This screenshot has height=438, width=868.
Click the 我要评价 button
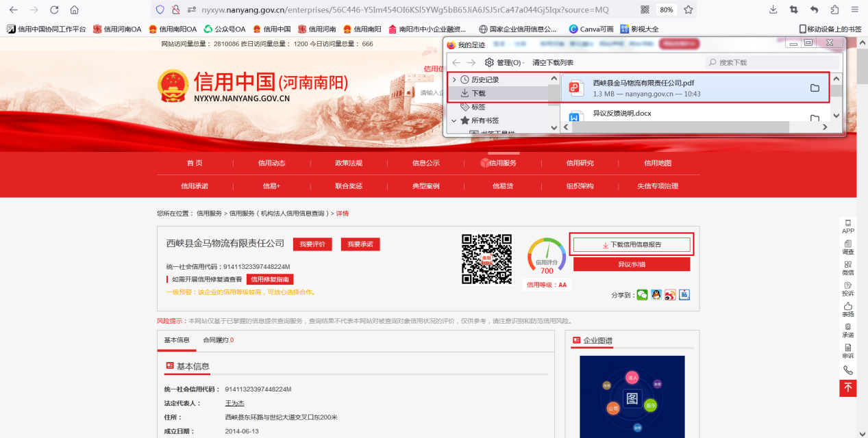coord(312,244)
